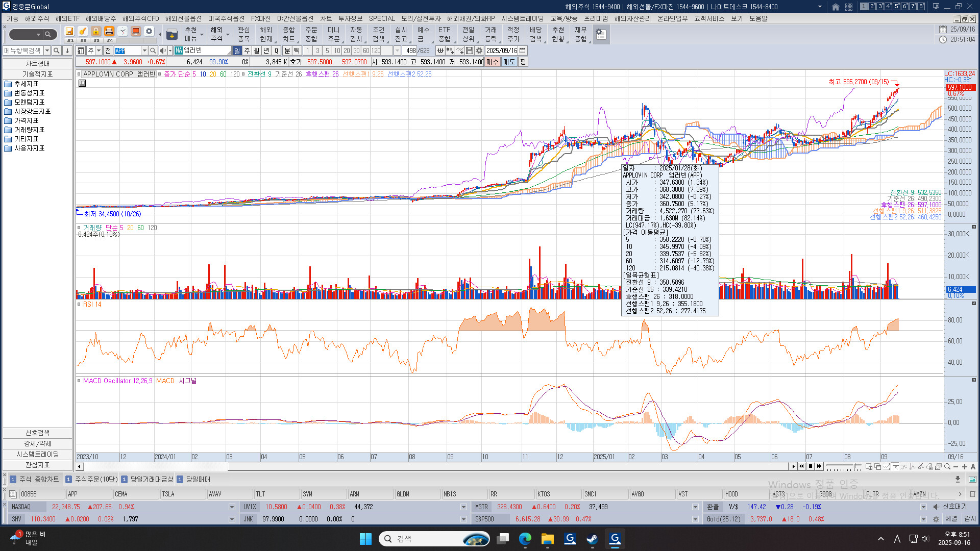
Task: Click the calendar icon next to 2025/09/16
Action: coord(523,51)
